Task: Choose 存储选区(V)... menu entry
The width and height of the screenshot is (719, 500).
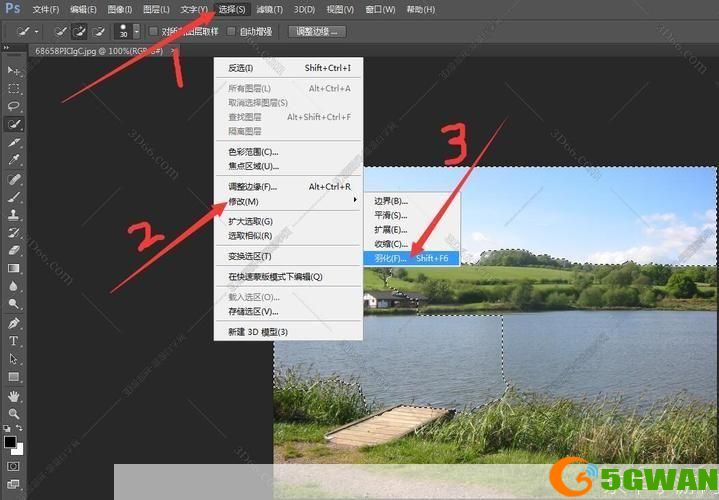Action: (288, 311)
